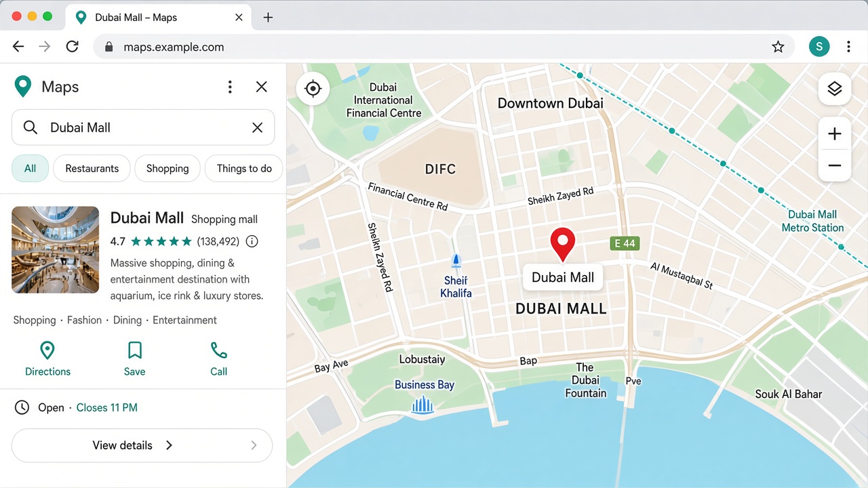This screenshot has height=488, width=868.
Task: Click the rating info icon
Action: coord(252,241)
